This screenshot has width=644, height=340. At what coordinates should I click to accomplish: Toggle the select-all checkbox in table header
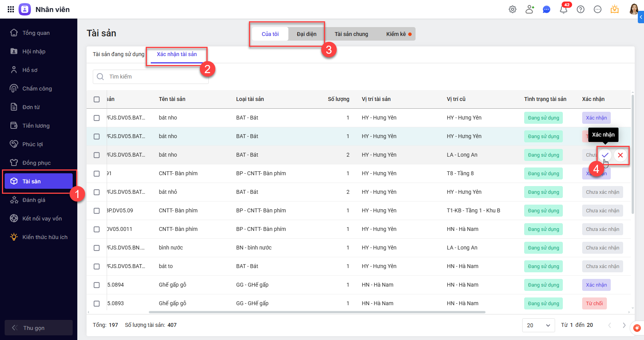(97, 99)
